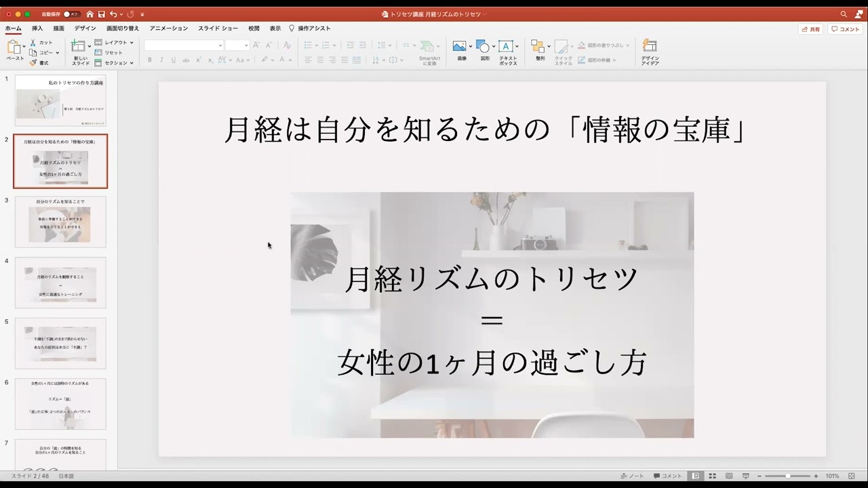Open the View (表示) tab
Image resolution: width=868 pixels, height=488 pixels.
point(275,28)
